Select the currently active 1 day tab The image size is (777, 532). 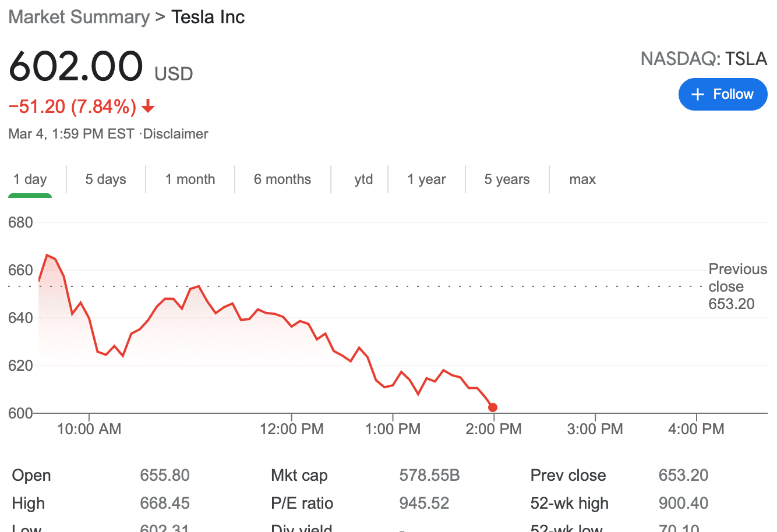[x=30, y=179]
